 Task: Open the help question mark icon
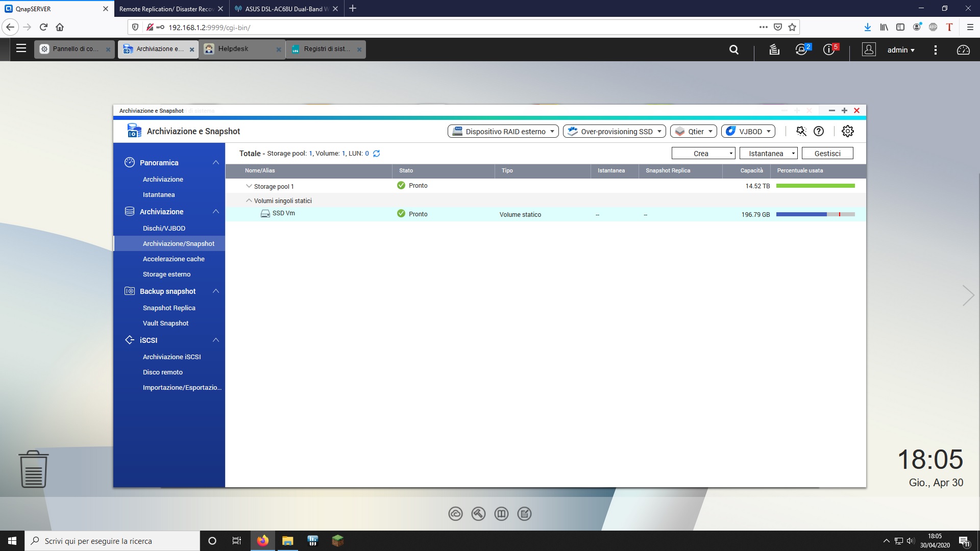819,131
